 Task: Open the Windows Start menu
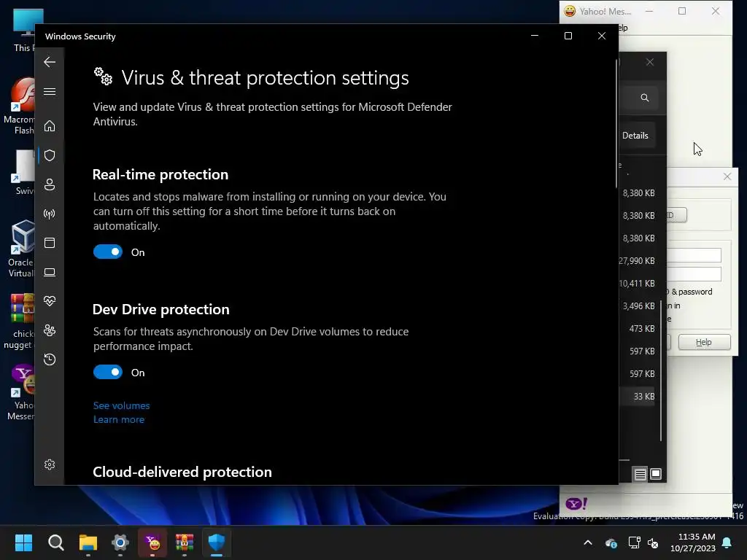tap(23, 542)
